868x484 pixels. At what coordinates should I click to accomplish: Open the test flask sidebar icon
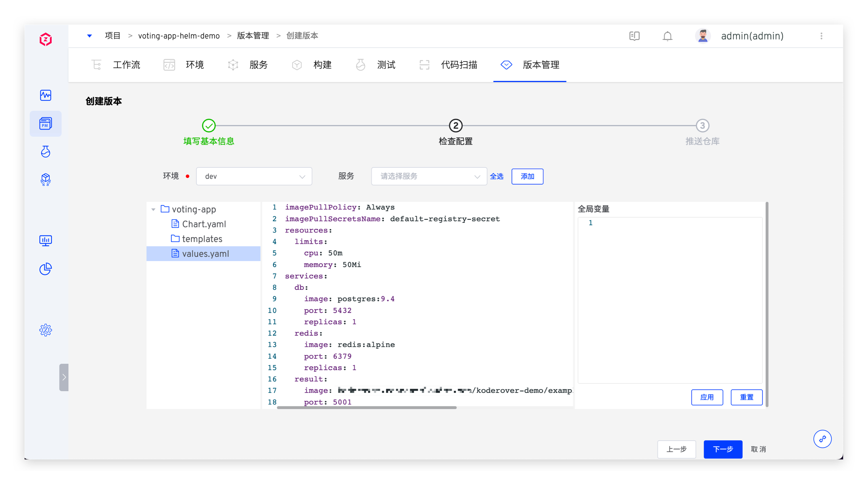pyautogui.click(x=45, y=152)
